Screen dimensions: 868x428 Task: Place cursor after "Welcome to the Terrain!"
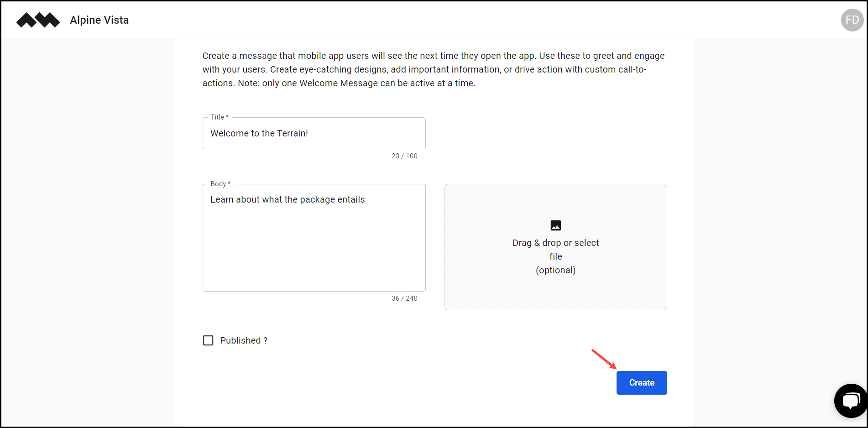pyautogui.click(x=309, y=133)
